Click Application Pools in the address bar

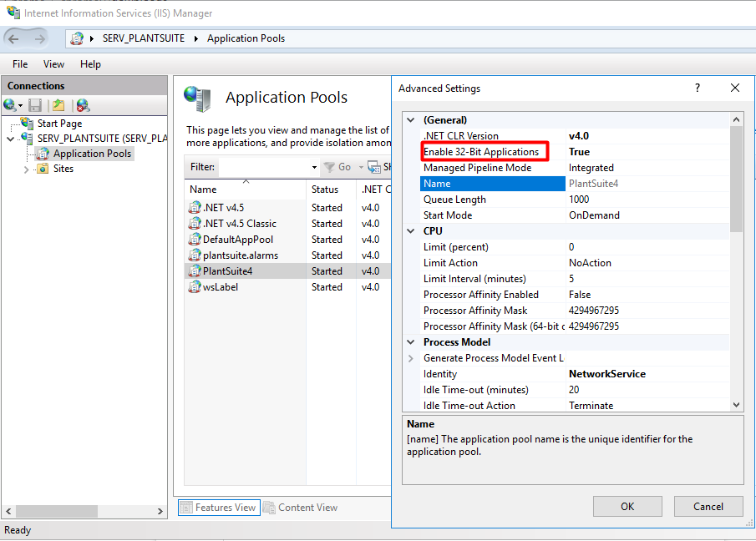[x=246, y=38]
